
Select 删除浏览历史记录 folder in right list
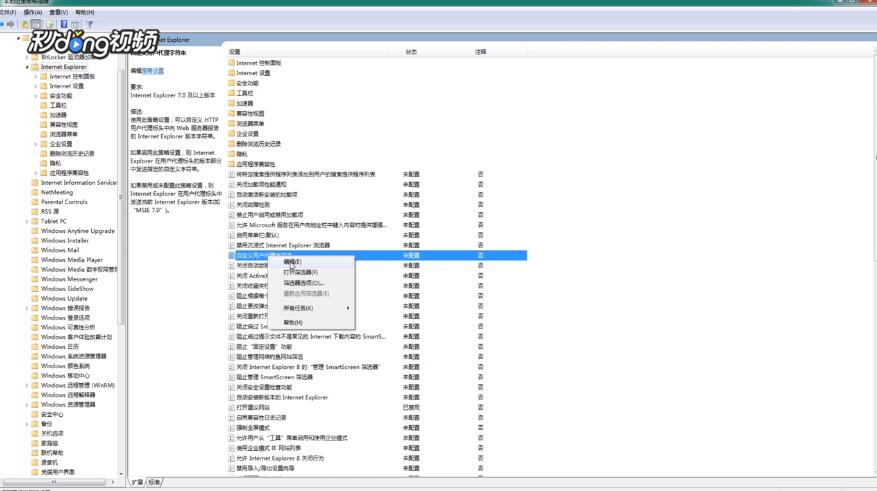point(258,144)
